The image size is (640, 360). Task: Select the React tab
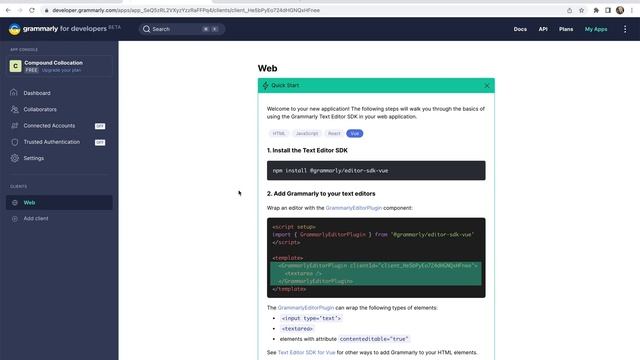point(334,133)
